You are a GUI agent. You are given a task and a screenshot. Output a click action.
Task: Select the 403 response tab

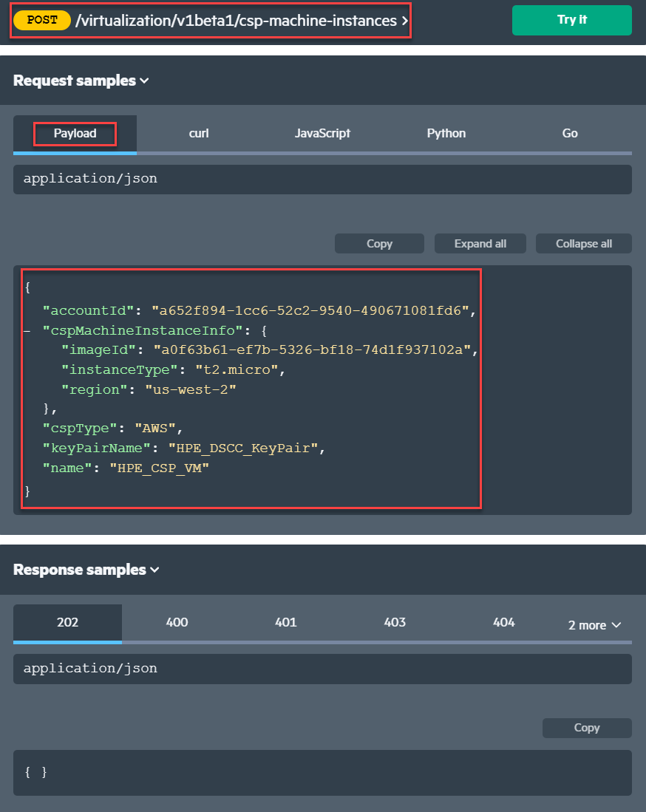[395, 622]
